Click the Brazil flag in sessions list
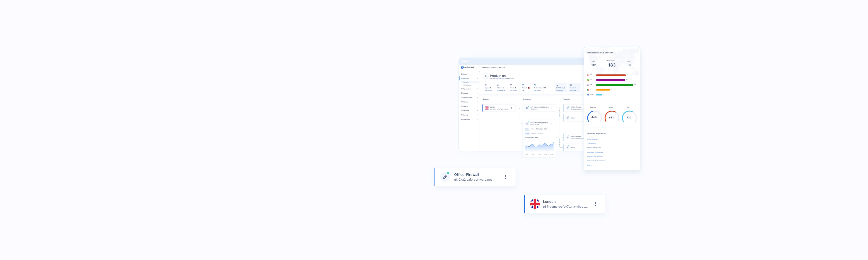This screenshot has width=868, height=260. click(x=588, y=80)
